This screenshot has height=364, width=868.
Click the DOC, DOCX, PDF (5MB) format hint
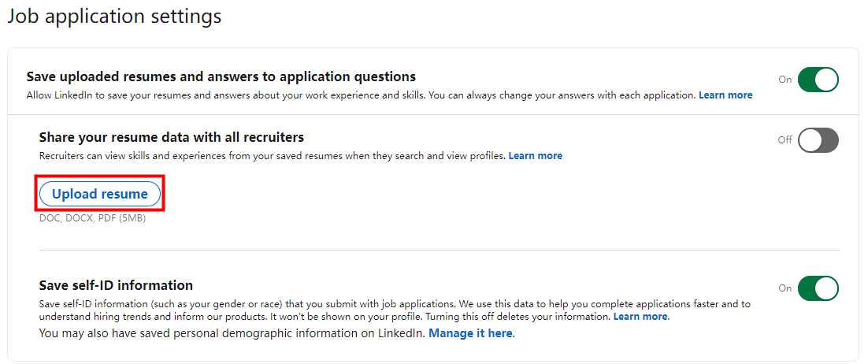point(92,218)
